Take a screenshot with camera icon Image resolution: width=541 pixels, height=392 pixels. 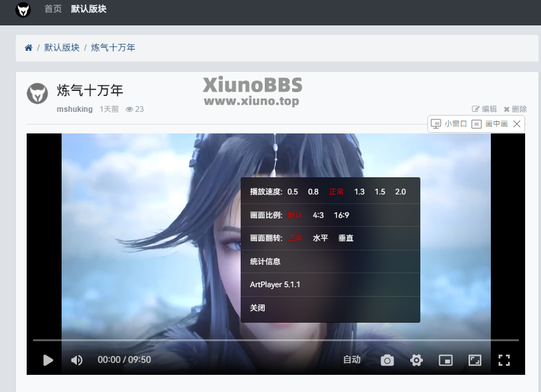387,360
